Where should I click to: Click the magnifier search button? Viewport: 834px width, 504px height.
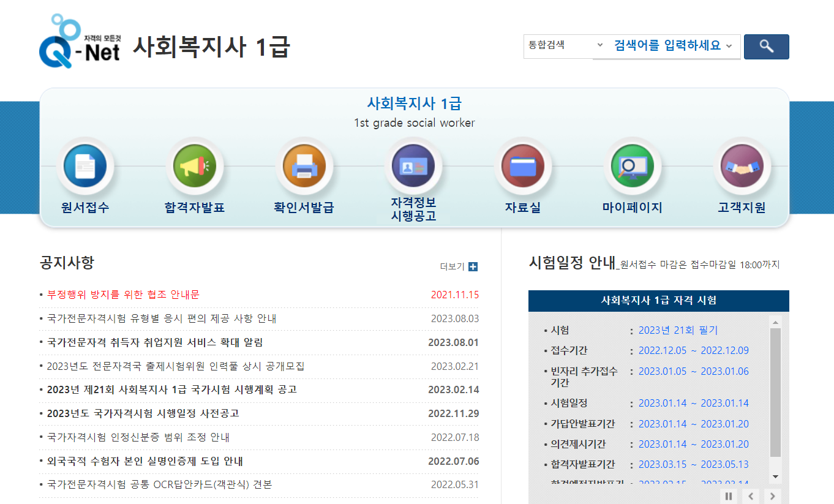[x=766, y=47]
